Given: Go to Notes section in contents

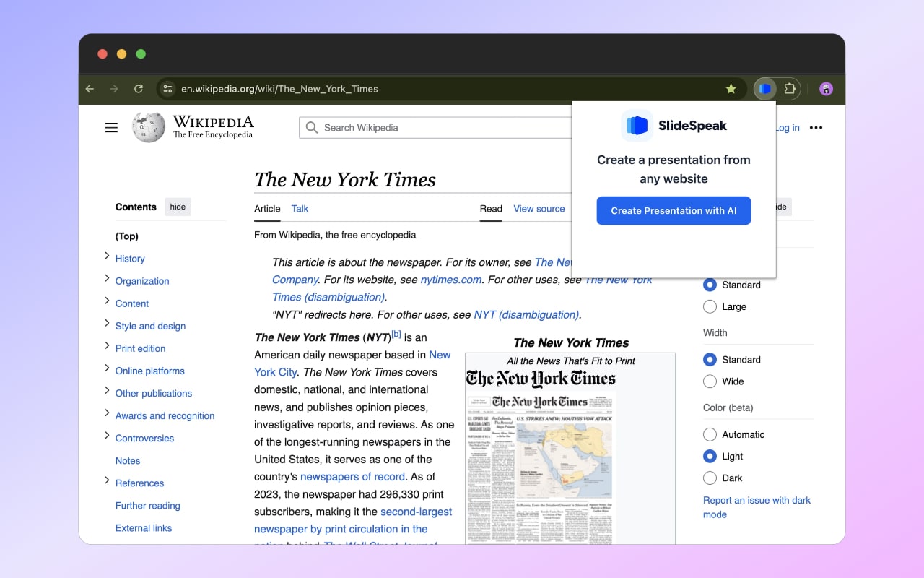Looking at the screenshot, I should (128, 461).
